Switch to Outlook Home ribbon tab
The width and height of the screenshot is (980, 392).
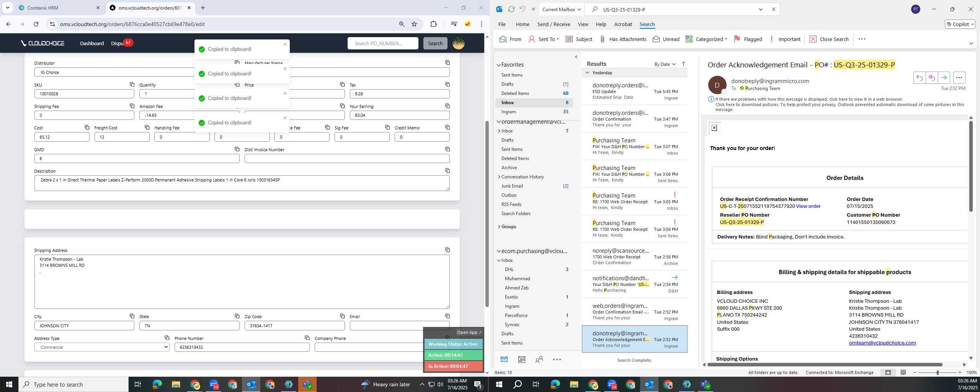click(x=523, y=24)
